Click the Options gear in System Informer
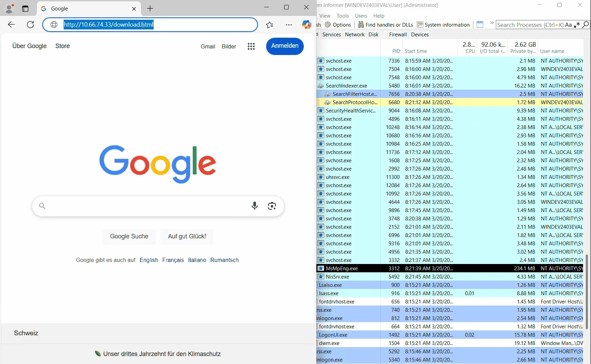Image resolution: width=591 pixels, height=364 pixels. tap(338, 25)
